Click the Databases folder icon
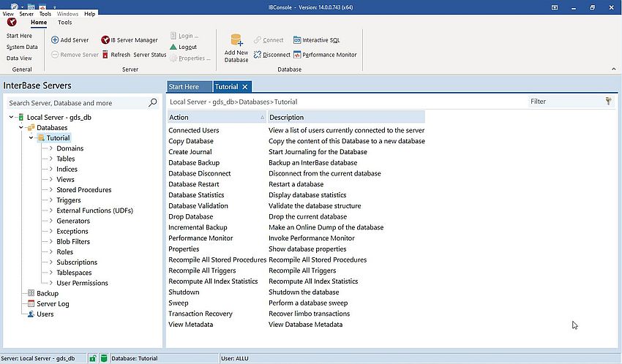 coord(31,127)
